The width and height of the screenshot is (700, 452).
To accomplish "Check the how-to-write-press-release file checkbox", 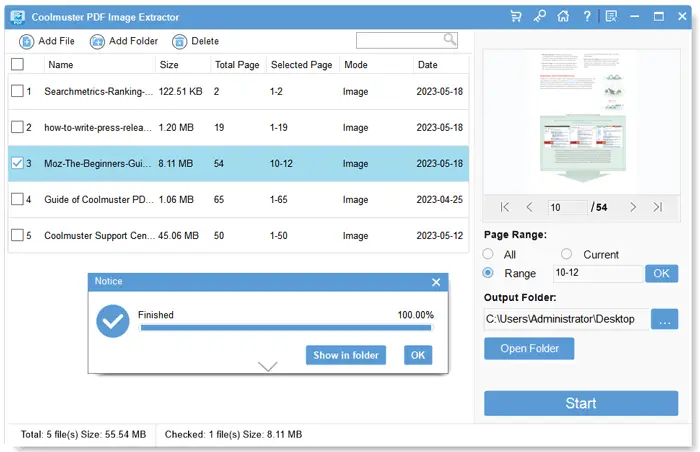I will coord(17,127).
